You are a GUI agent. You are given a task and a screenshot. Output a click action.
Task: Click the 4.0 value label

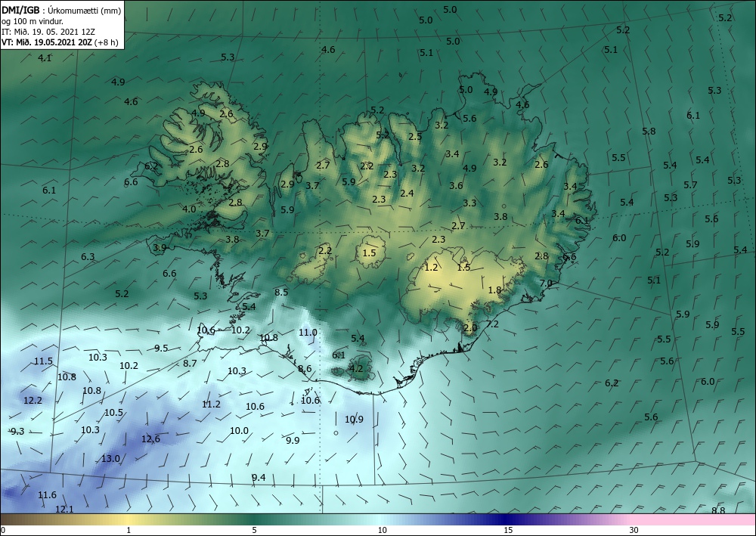point(189,209)
